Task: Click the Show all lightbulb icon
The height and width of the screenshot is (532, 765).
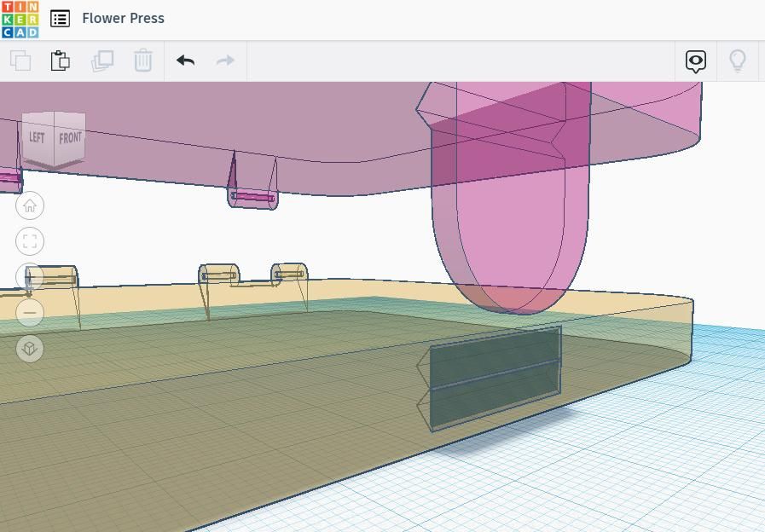Action: [738, 61]
